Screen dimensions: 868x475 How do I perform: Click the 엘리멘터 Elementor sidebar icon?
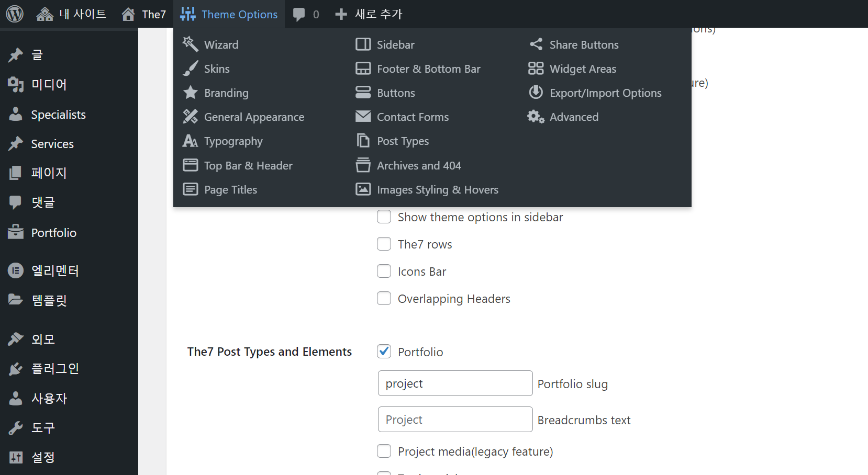(16, 270)
